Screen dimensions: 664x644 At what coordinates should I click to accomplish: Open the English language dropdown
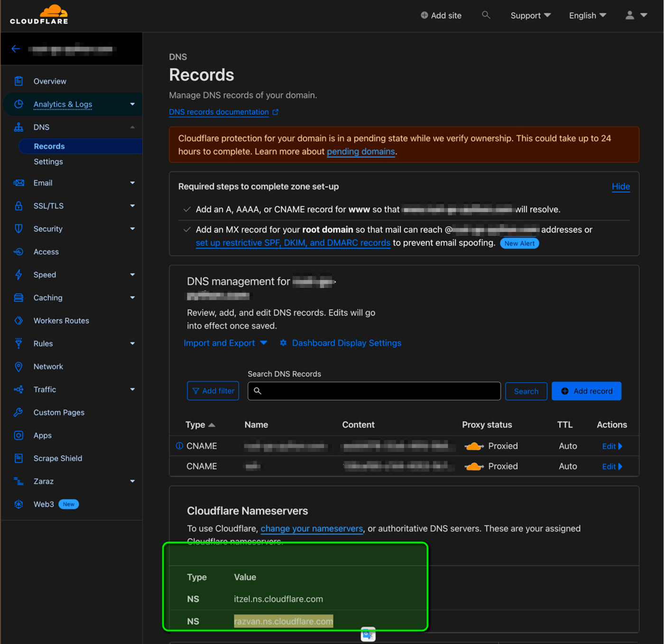coord(588,15)
